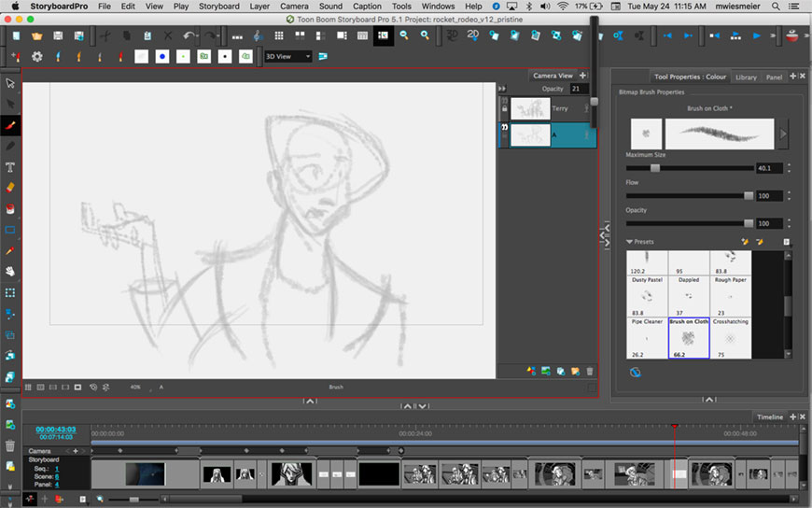Click the brush settings gear icon

37,57
